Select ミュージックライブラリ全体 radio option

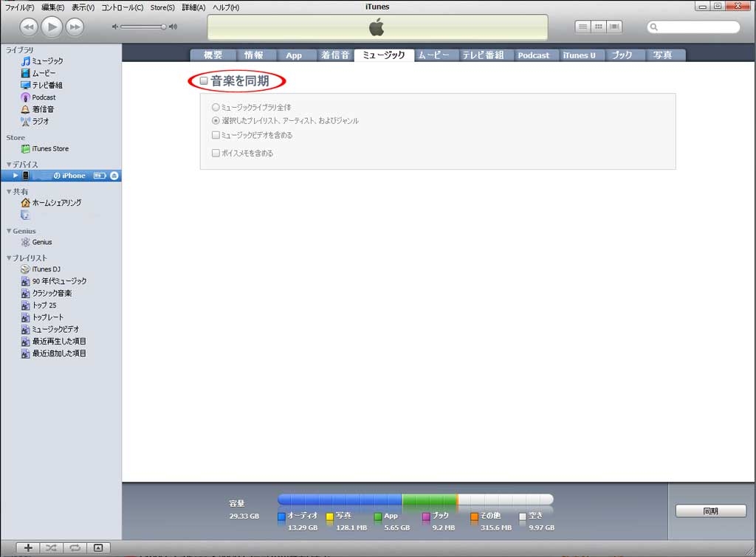pos(216,107)
